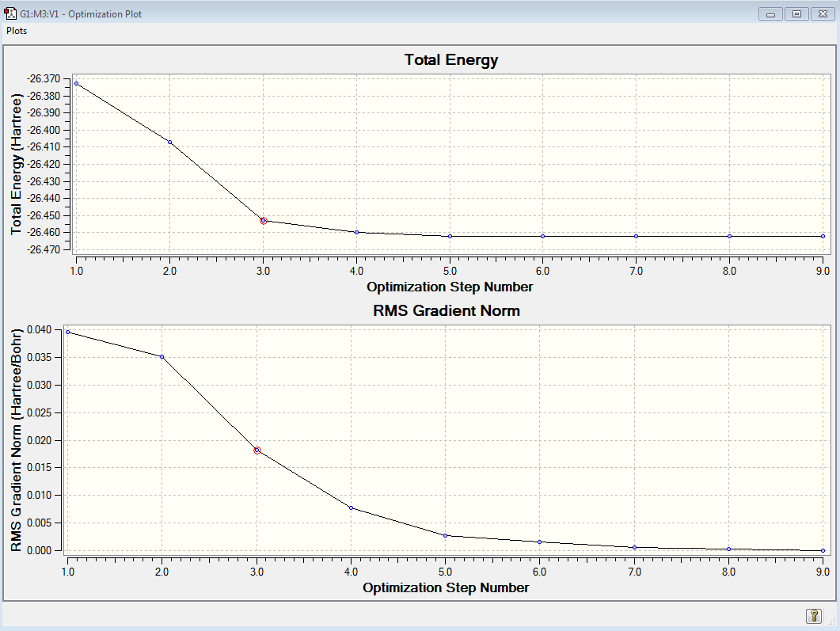Click the 0.020 gradient axis value
This screenshot has width=840, height=631.
[x=40, y=440]
